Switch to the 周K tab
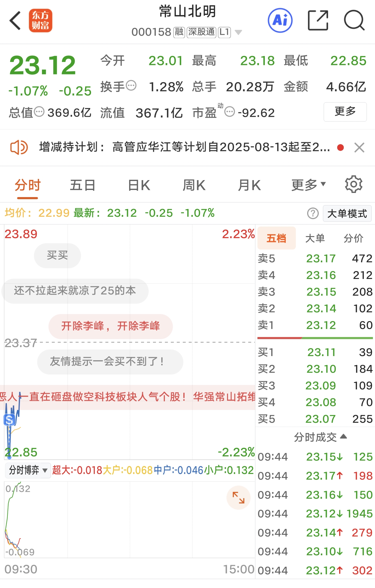The height and width of the screenshot is (588, 375). point(194,185)
